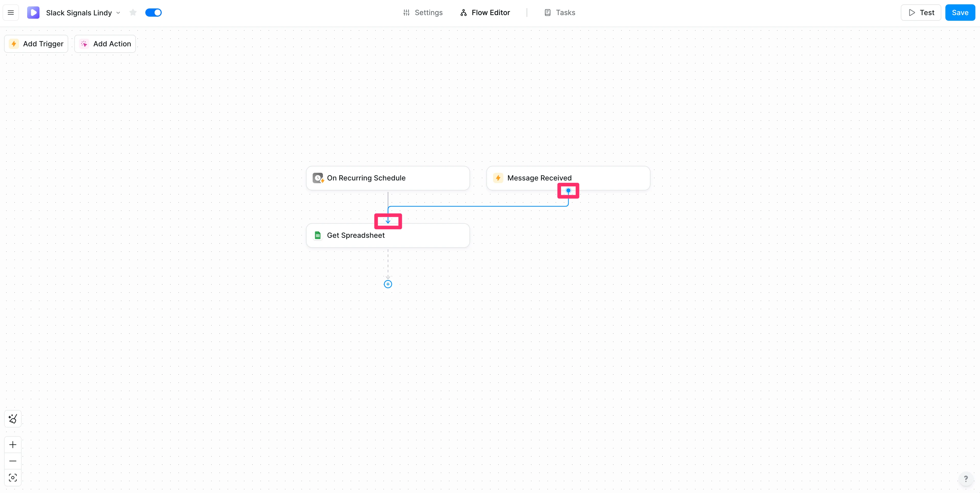The image size is (980, 493).
Task: Add step with plus circle below Get Spreadsheet
Action: 388,284
